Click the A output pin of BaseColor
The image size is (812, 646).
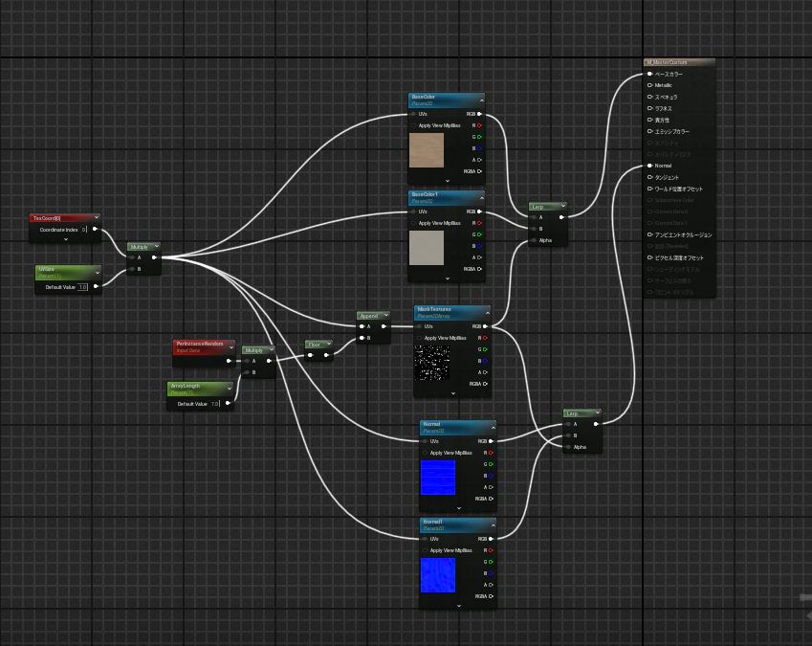point(479,160)
